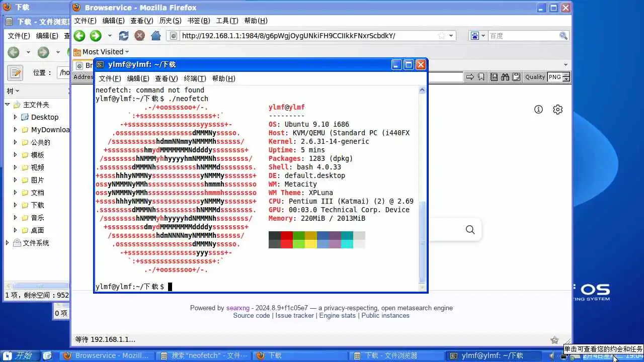Viewport: 644px width, 362px height.
Task: Open Public instances link
Action: tap(385, 315)
